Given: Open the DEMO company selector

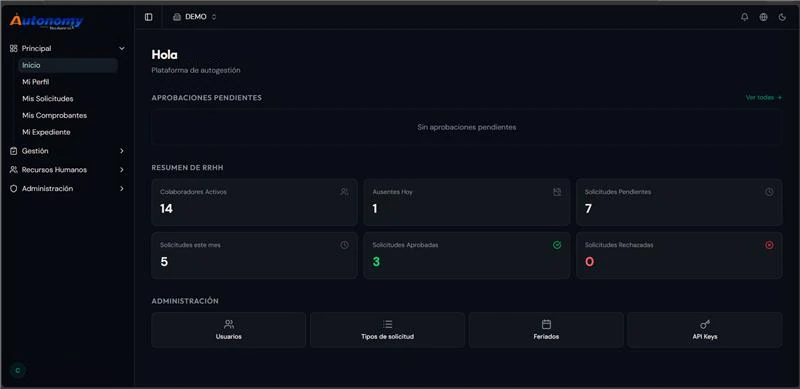Looking at the screenshot, I should 194,17.
